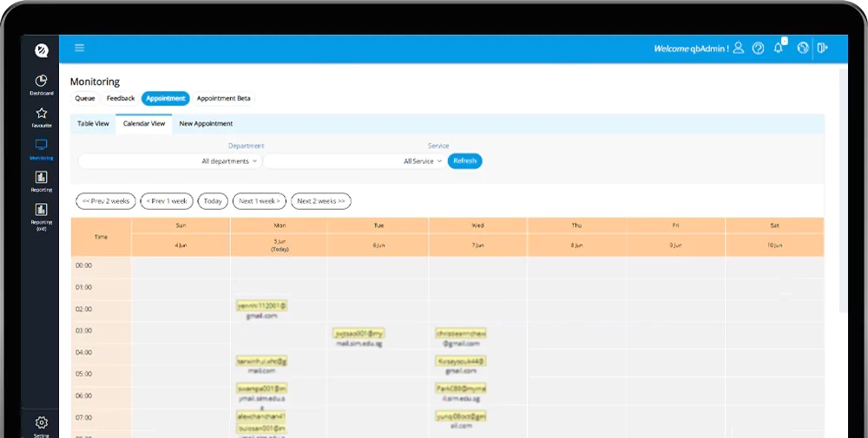868x438 pixels.
Task: Log out using the exit icon
Action: click(x=822, y=49)
